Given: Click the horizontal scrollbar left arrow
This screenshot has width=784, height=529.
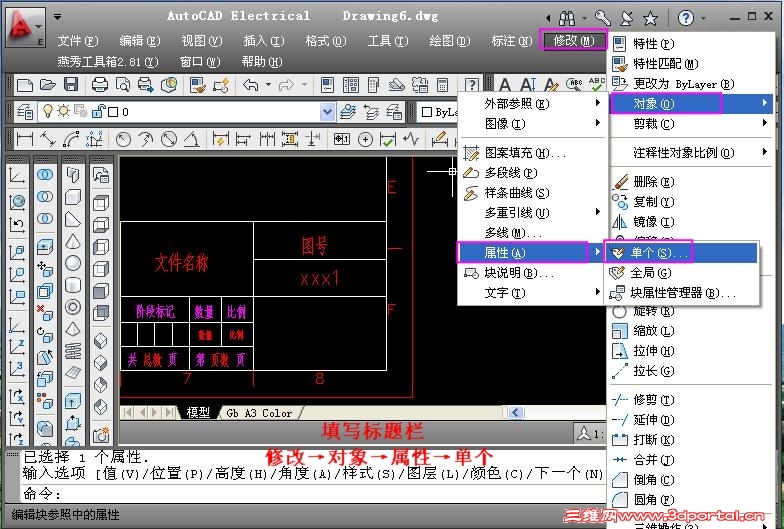Looking at the screenshot, I should (x=516, y=412).
